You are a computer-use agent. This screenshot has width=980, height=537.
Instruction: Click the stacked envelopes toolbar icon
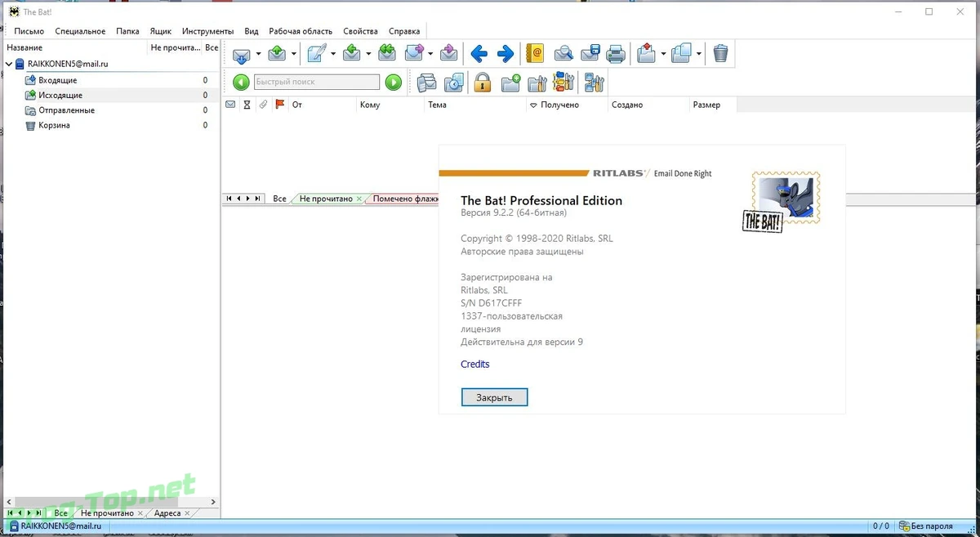426,83
